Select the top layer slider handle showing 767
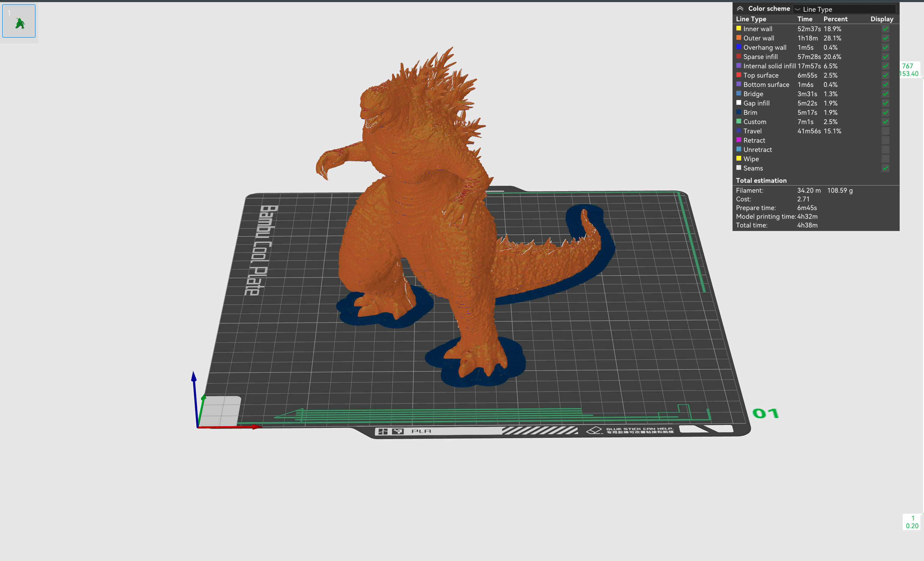 tap(909, 70)
